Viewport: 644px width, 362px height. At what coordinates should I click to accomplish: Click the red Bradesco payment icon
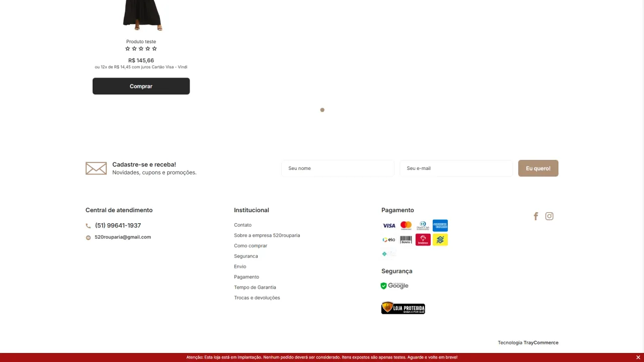click(423, 240)
